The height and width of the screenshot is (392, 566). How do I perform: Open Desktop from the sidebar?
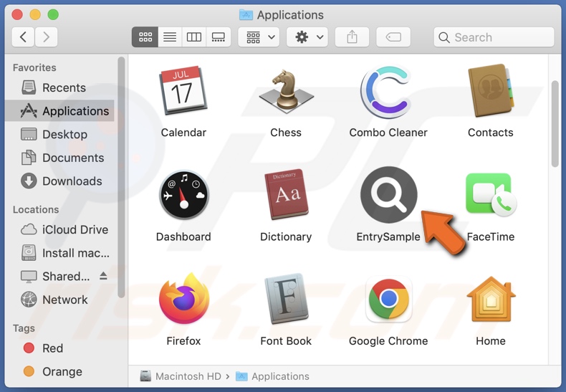(59, 134)
